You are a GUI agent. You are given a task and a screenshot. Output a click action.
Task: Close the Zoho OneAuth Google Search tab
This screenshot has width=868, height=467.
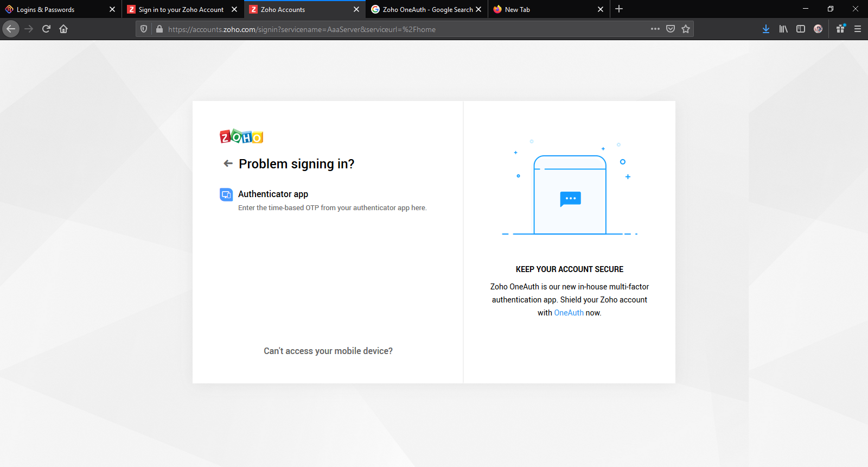[478, 9]
